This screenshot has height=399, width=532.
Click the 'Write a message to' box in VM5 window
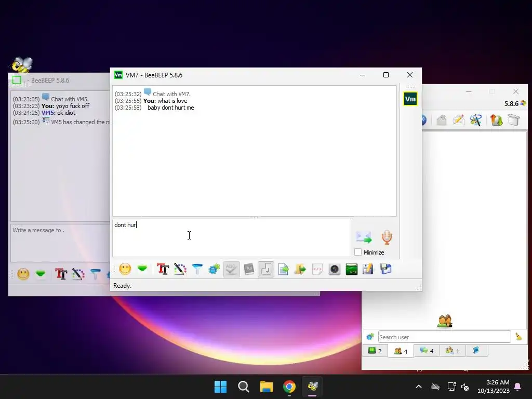(x=60, y=243)
